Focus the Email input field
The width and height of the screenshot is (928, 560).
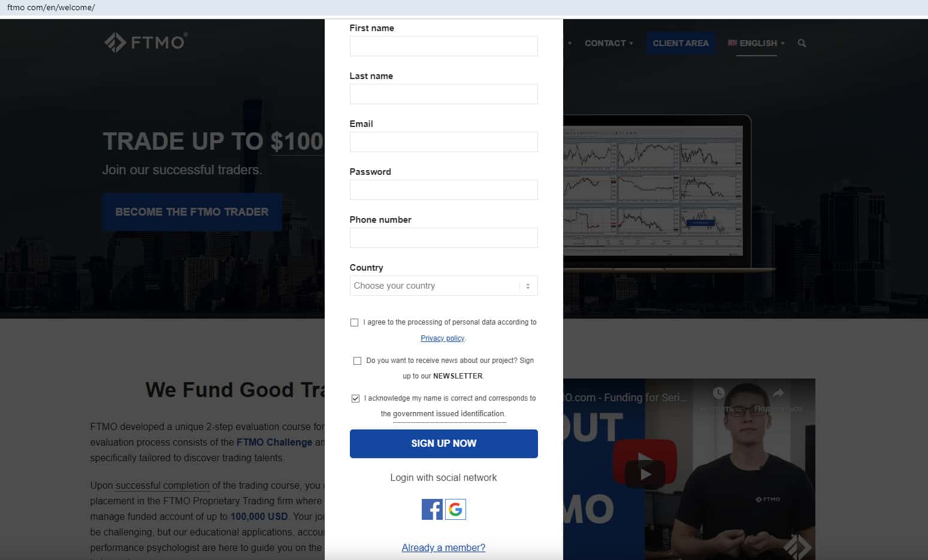tap(443, 142)
